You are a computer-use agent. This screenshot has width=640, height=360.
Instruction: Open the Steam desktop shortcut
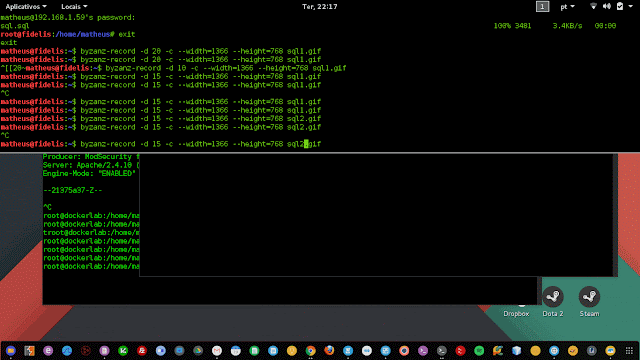(589, 302)
